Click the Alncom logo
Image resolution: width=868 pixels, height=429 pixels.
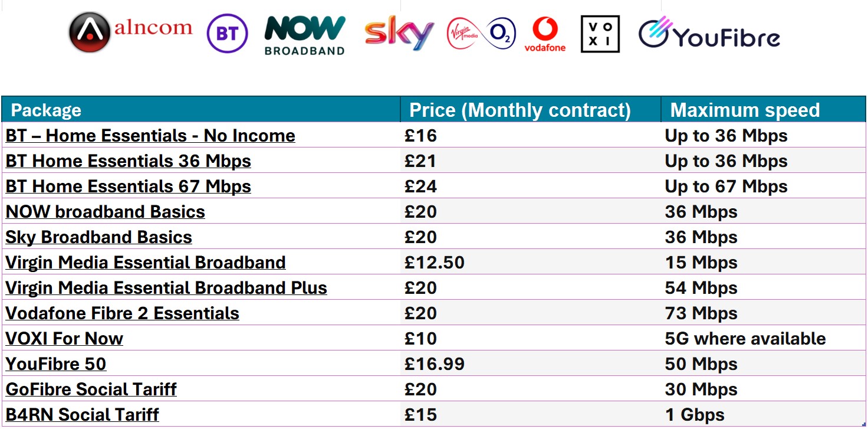[x=130, y=32]
